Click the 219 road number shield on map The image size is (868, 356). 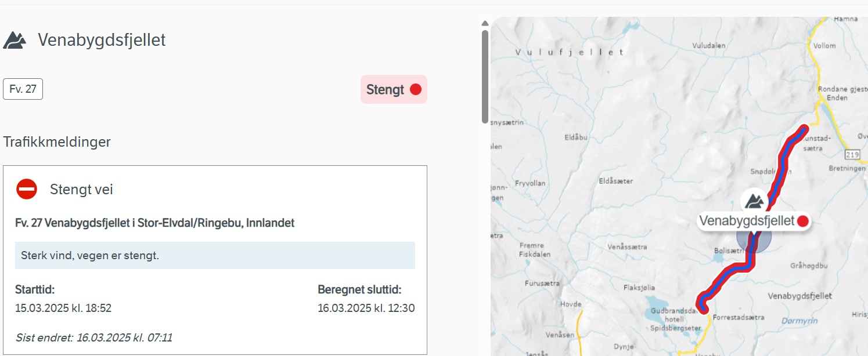(852, 154)
